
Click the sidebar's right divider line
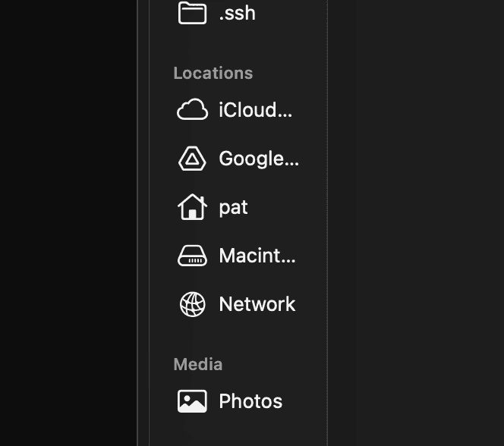pyautogui.click(x=327, y=228)
